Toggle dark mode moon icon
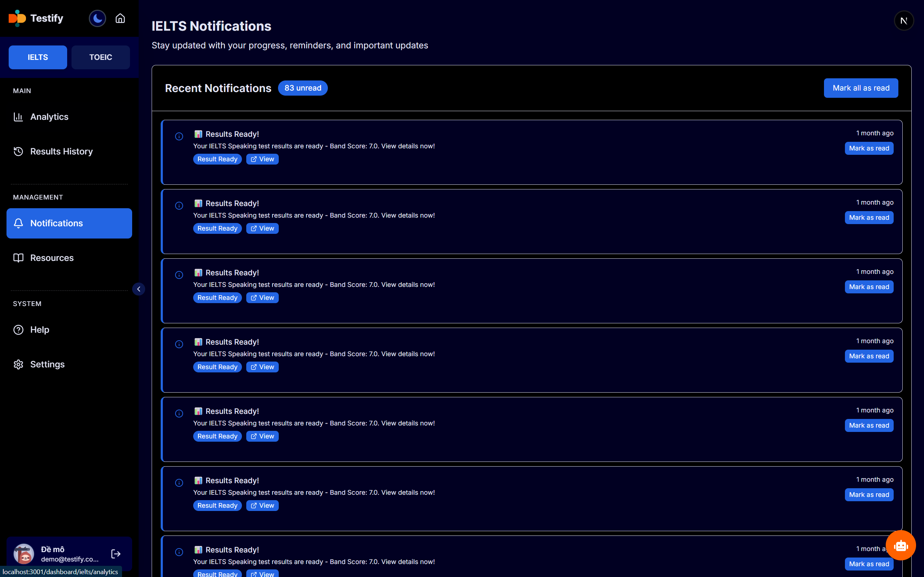 (x=97, y=18)
